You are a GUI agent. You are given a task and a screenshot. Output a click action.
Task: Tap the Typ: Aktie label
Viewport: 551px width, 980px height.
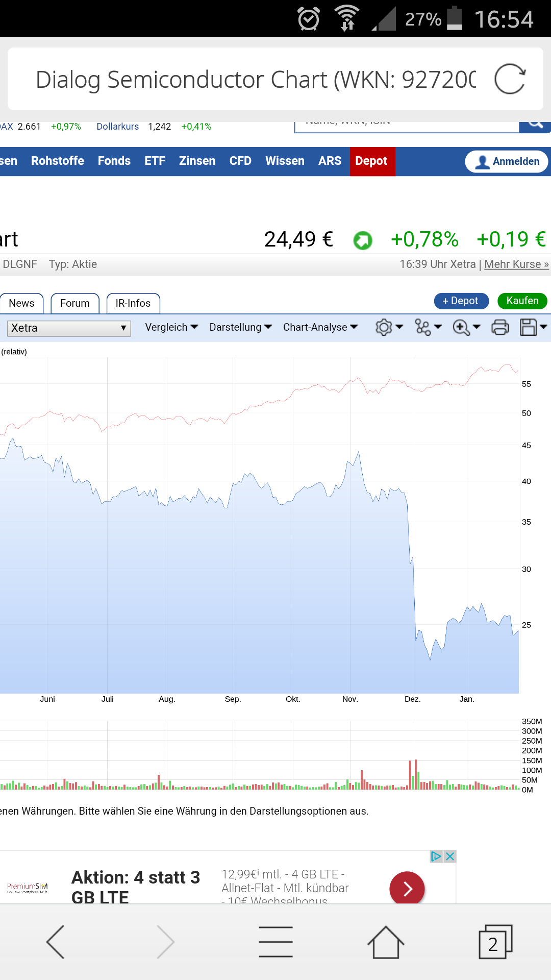pyautogui.click(x=73, y=264)
